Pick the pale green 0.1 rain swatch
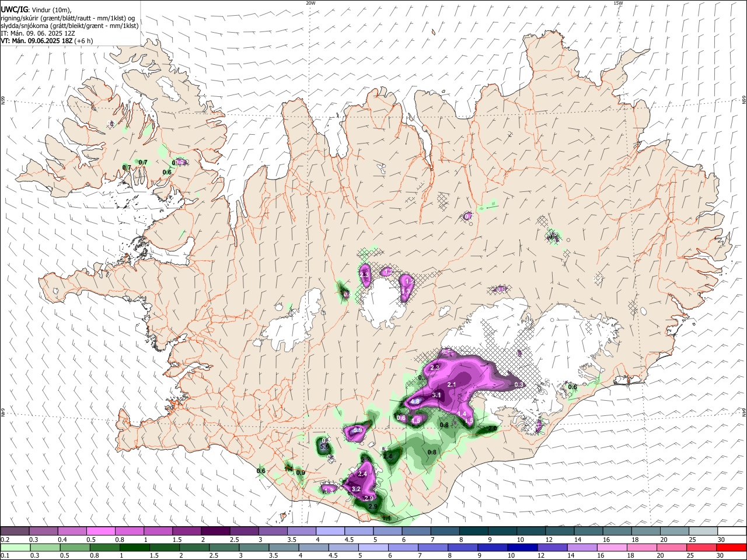The image size is (747, 560). point(15,547)
